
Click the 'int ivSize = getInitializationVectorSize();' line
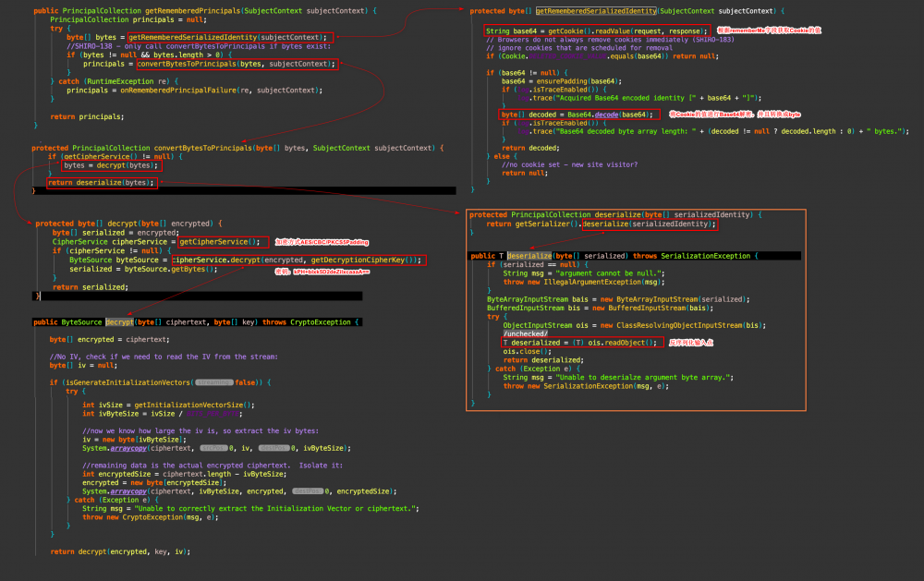tap(168, 405)
